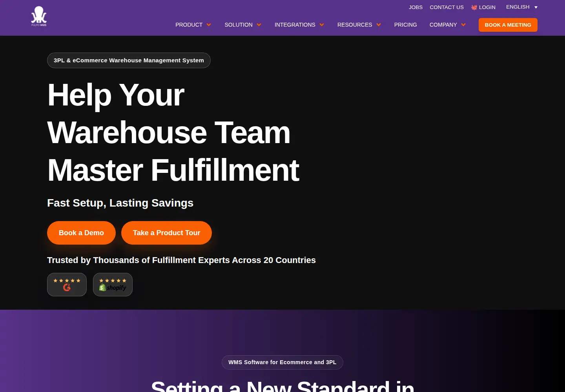565x392 pixels.
Task: Open the INTEGRATIONS navigation item
Action: pyautogui.click(x=295, y=25)
